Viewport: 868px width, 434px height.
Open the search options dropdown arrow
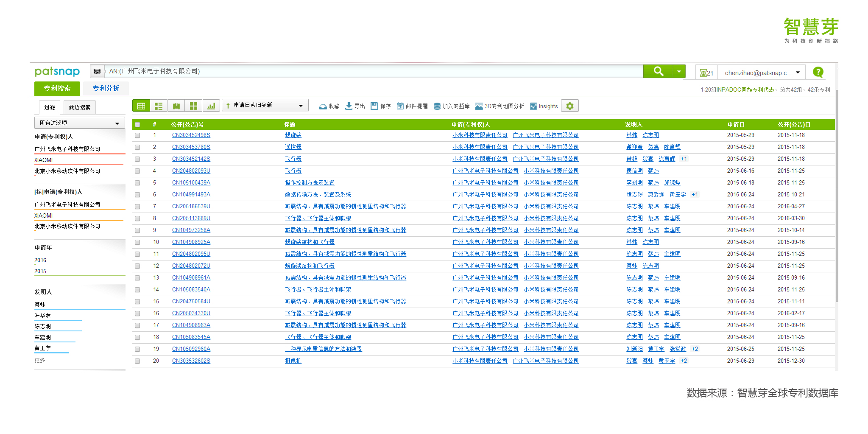(679, 71)
